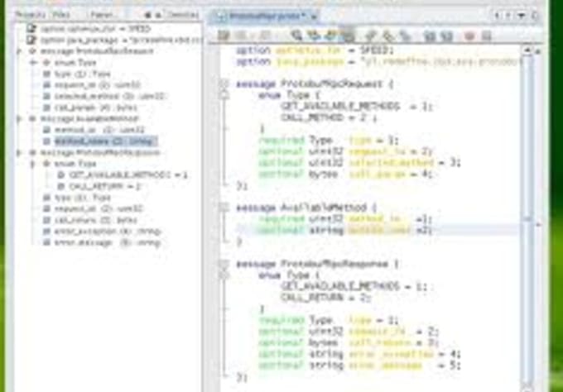Fold the message ProtobufRpcRequest block in editor

pos(224,84)
